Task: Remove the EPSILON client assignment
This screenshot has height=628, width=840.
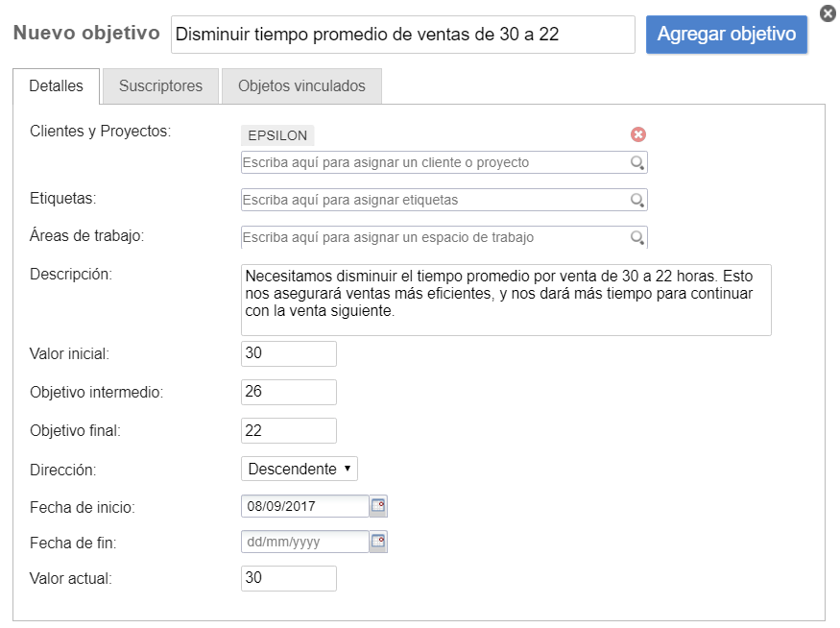Action: [x=637, y=134]
